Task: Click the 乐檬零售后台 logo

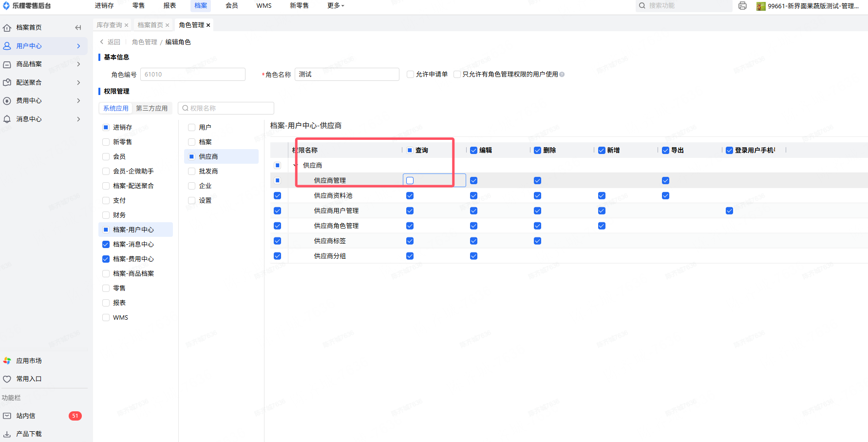Action: pos(27,6)
